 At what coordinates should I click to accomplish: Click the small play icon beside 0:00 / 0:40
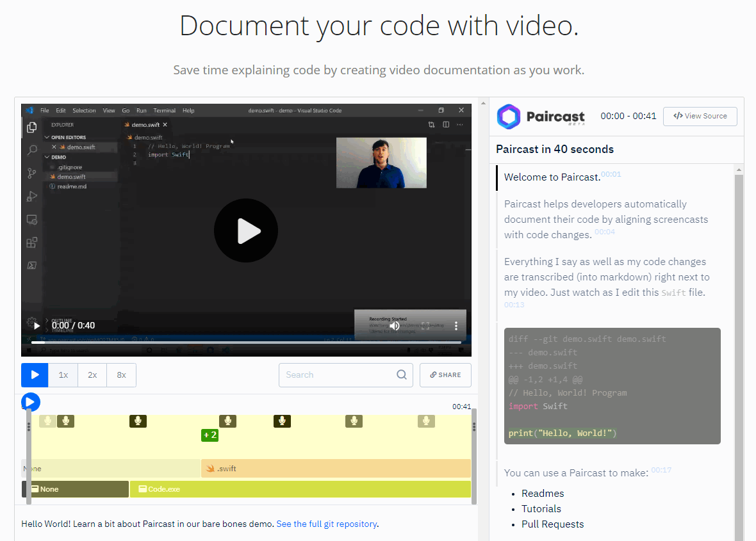click(37, 326)
